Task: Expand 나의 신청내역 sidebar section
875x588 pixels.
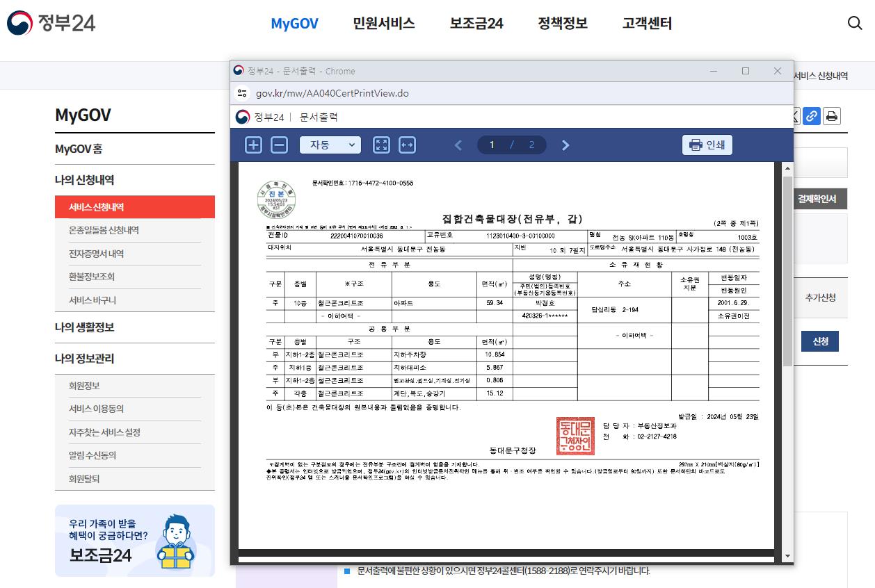Action: [84, 179]
